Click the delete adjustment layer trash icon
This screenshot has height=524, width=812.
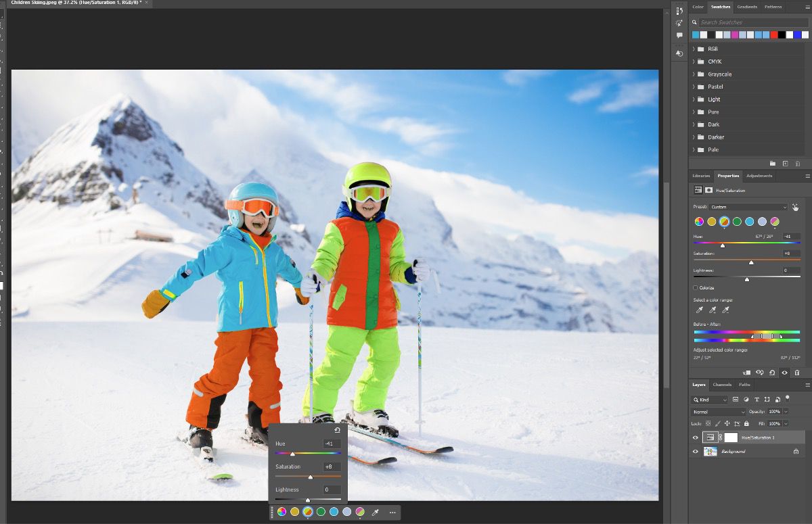[798, 373]
